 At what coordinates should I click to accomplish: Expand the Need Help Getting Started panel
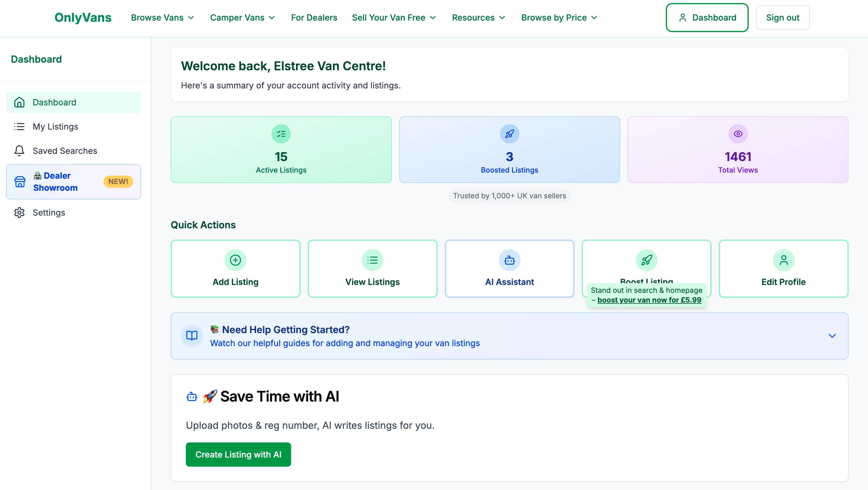point(832,336)
